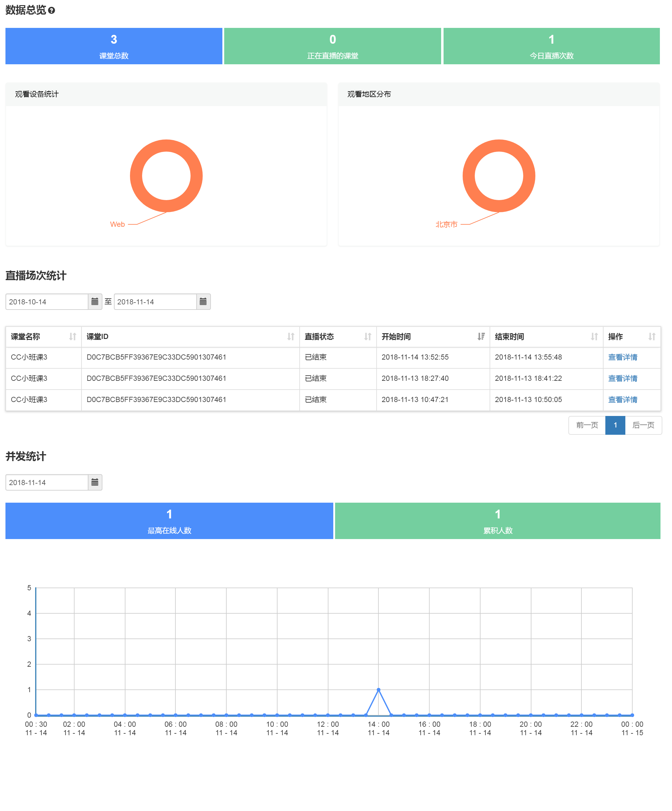The width and height of the screenshot is (672, 811).
Task: Sort table by 课堂名称 column
Action: 73,336
